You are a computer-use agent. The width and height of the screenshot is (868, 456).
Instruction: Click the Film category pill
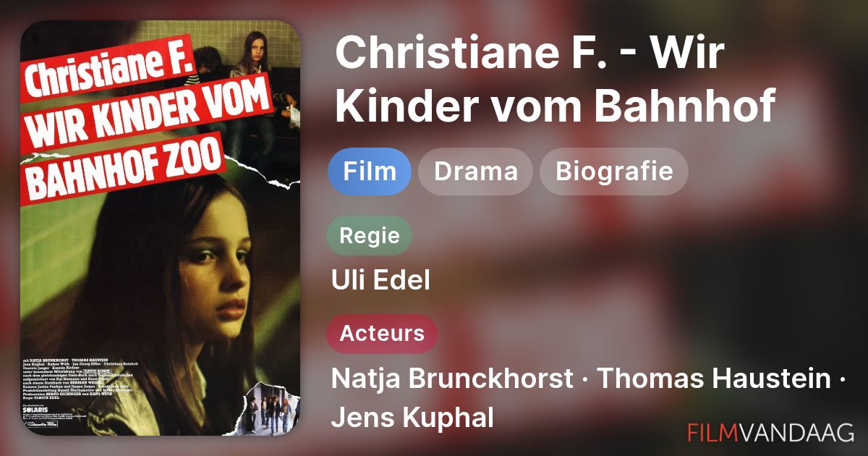point(370,172)
